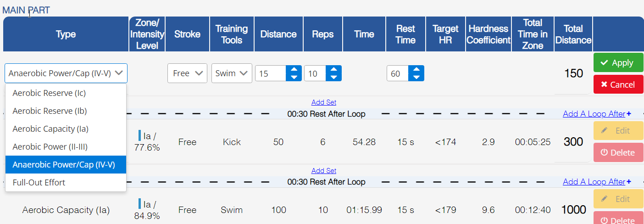Screen dimensions: 644x224
Task: Edit the Kick 50 set row
Action: tap(618, 131)
